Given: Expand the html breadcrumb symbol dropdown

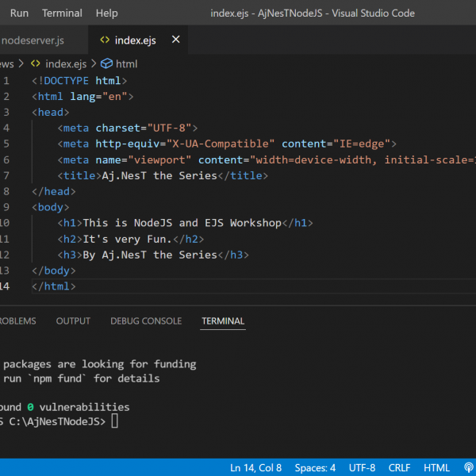Looking at the screenshot, I should pyautogui.click(x=126, y=63).
